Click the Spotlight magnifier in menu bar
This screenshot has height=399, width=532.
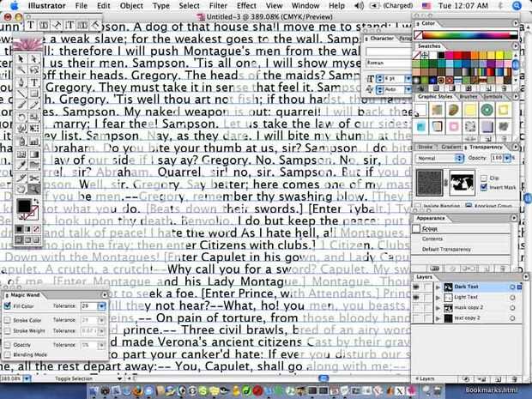(517, 6)
